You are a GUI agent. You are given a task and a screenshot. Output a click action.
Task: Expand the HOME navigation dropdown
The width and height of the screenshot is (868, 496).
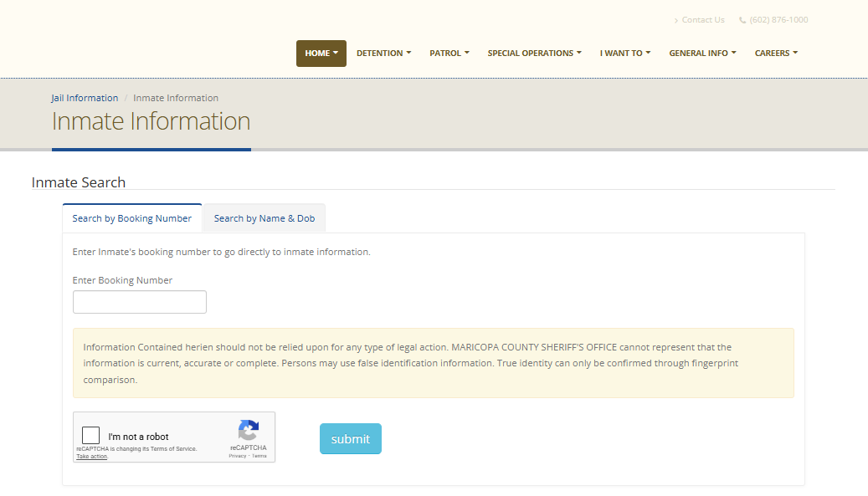(321, 54)
